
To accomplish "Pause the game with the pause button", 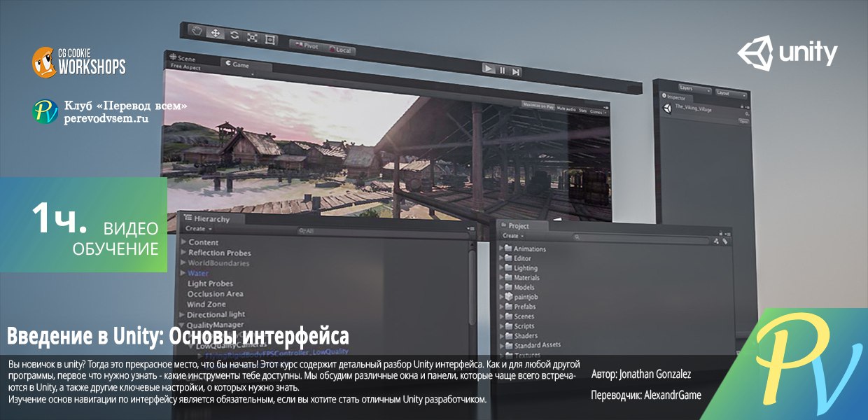I will [x=503, y=70].
